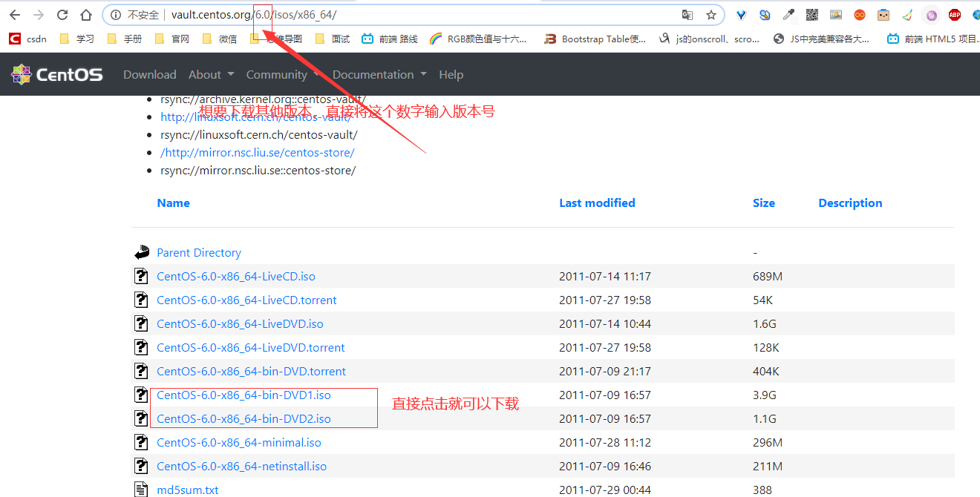
Task: Download CentOS-6.0-x86_64-netinstall.iso
Action: point(241,466)
